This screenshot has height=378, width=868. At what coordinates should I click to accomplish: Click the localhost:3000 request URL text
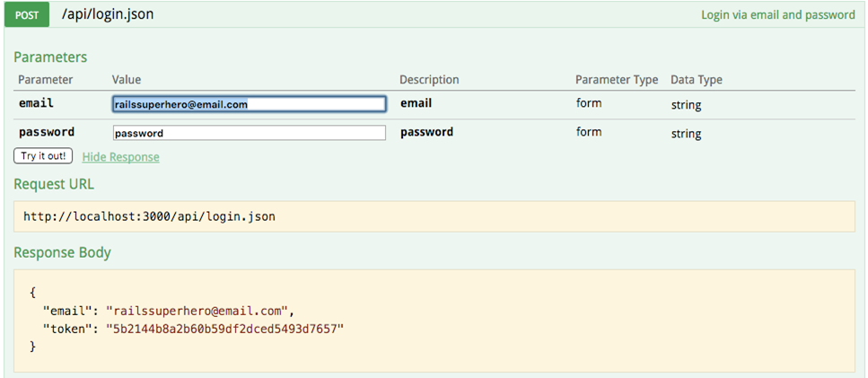[x=150, y=216]
